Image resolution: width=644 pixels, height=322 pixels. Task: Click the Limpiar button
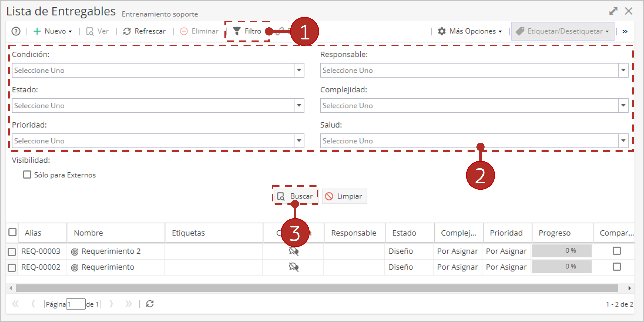tap(344, 196)
